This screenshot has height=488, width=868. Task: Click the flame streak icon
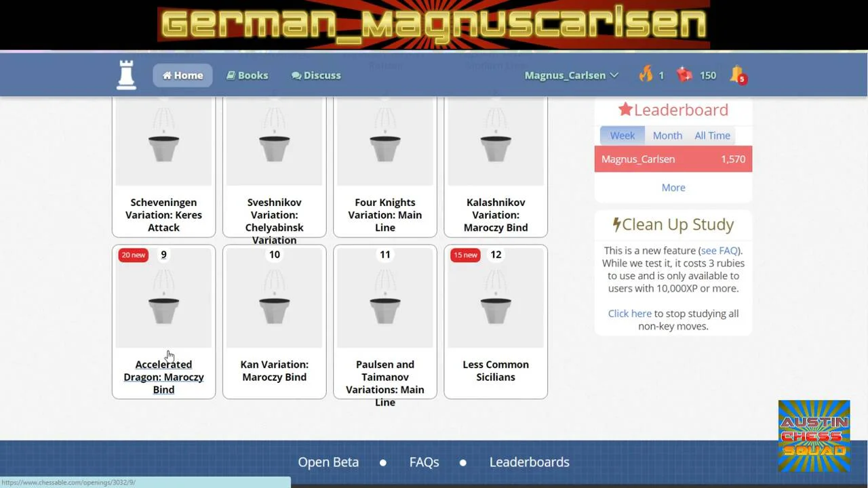[x=646, y=75]
